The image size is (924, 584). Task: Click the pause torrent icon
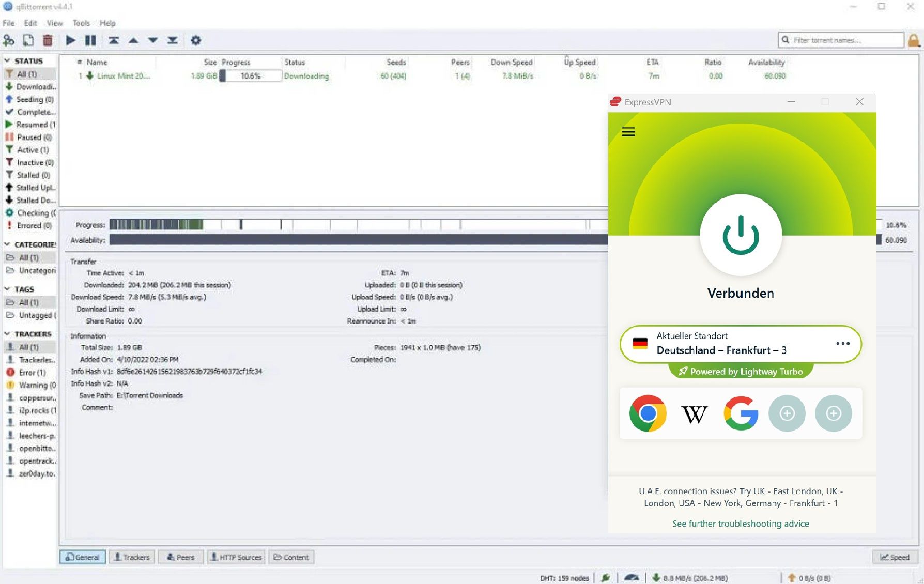pos(90,40)
